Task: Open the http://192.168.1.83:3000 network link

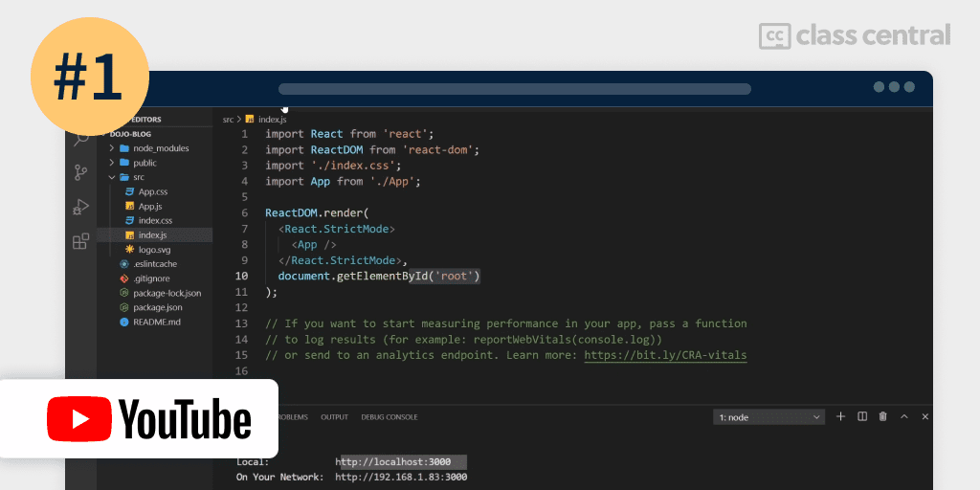Action: (x=401, y=477)
